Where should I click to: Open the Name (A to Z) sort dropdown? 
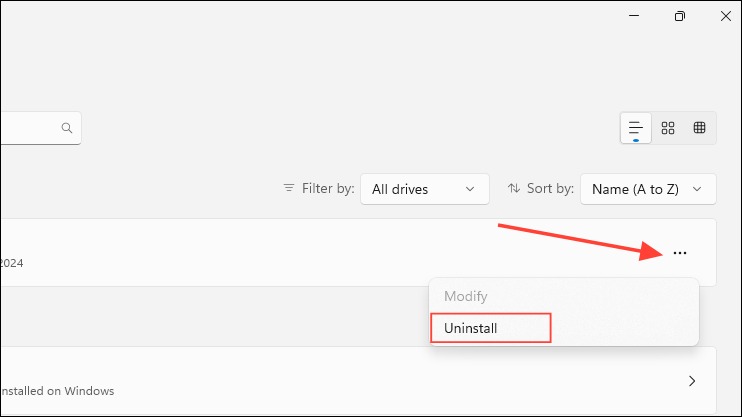coord(648,189)
